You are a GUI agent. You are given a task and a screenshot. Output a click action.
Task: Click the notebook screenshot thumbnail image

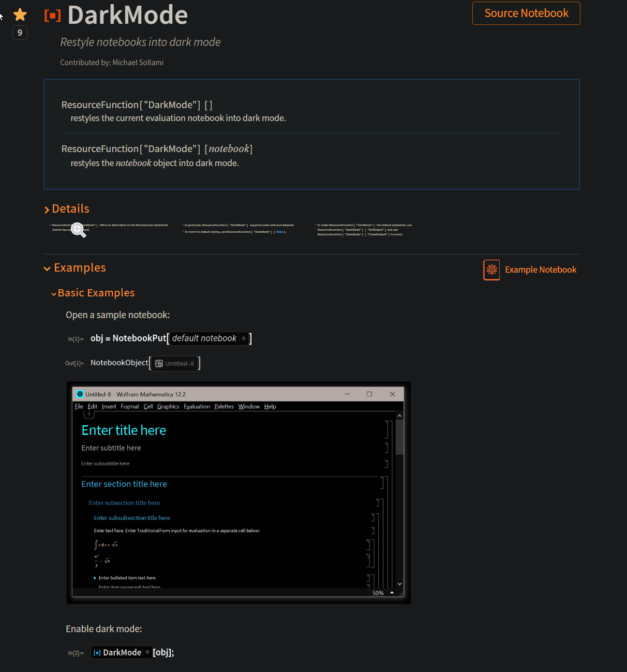coord(238,492)
